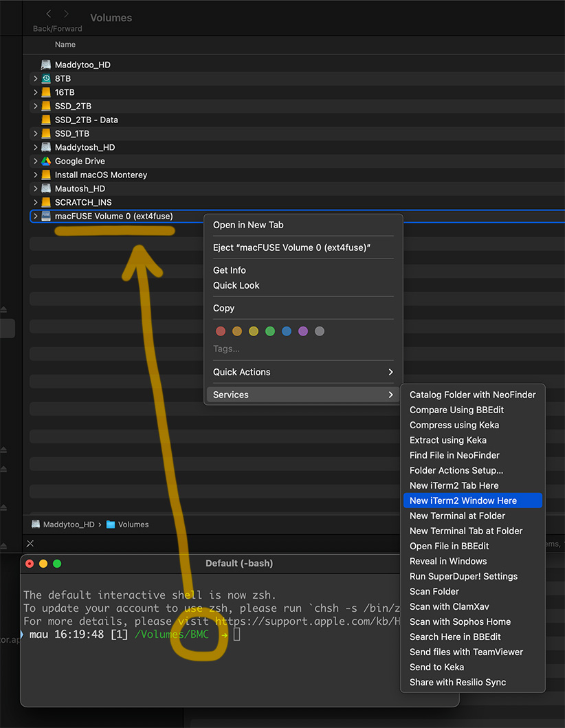This screenshot has height=728, width=565.
Task: Open the Quick Actions submenu
Action: [x=303, y=372]
